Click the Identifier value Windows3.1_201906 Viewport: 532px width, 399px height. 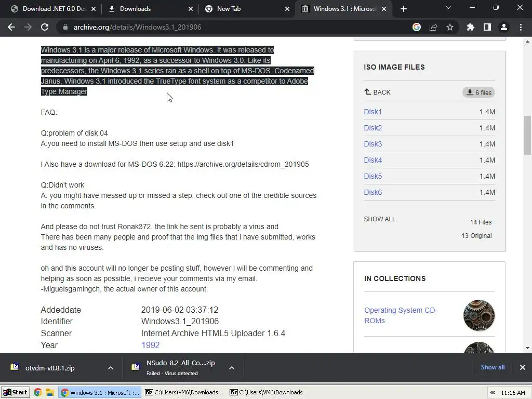pos(180,321)
